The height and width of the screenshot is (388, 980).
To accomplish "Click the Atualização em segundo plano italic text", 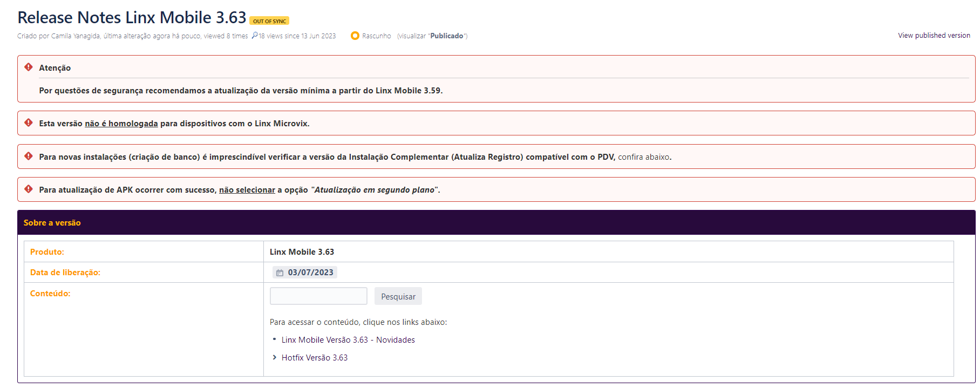I will click(x=375, y=190).
